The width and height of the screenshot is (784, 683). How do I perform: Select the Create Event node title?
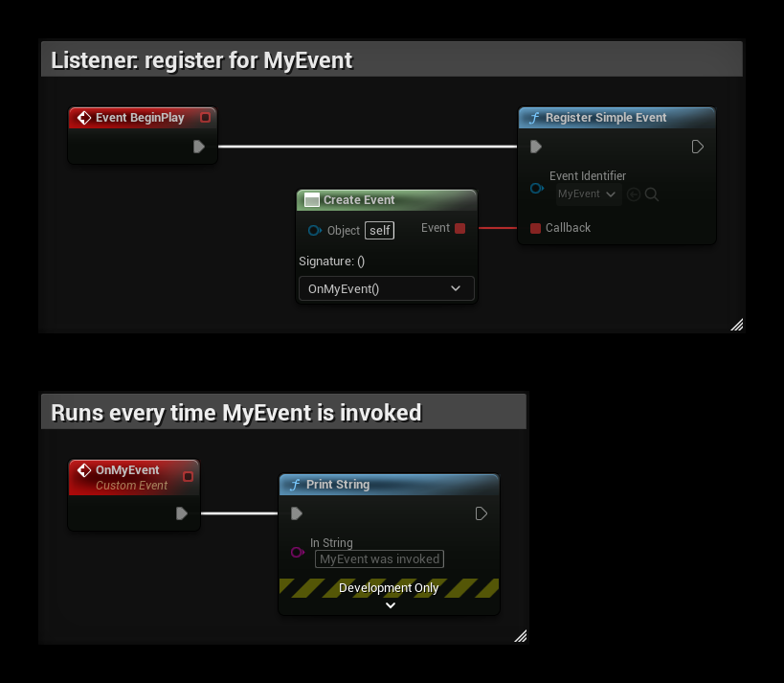(x=359, y=200)
